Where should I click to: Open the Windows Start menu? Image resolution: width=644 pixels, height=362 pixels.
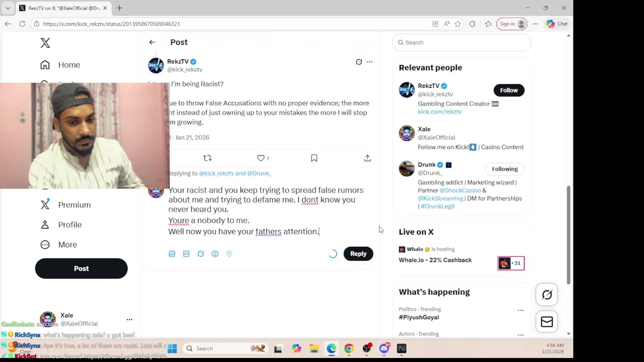(172, 348)
